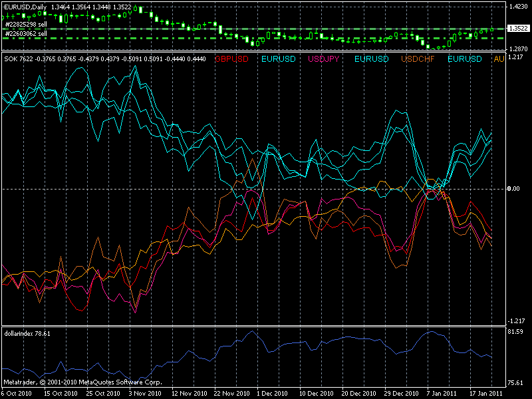Viewport: 532px width, 399px height.
Task: Click the dollarindex 78.61 label
Action: 27,334
